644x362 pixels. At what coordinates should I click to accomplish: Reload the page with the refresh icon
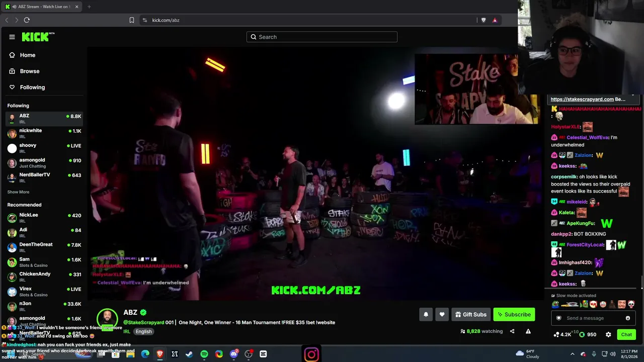(27, 20)
